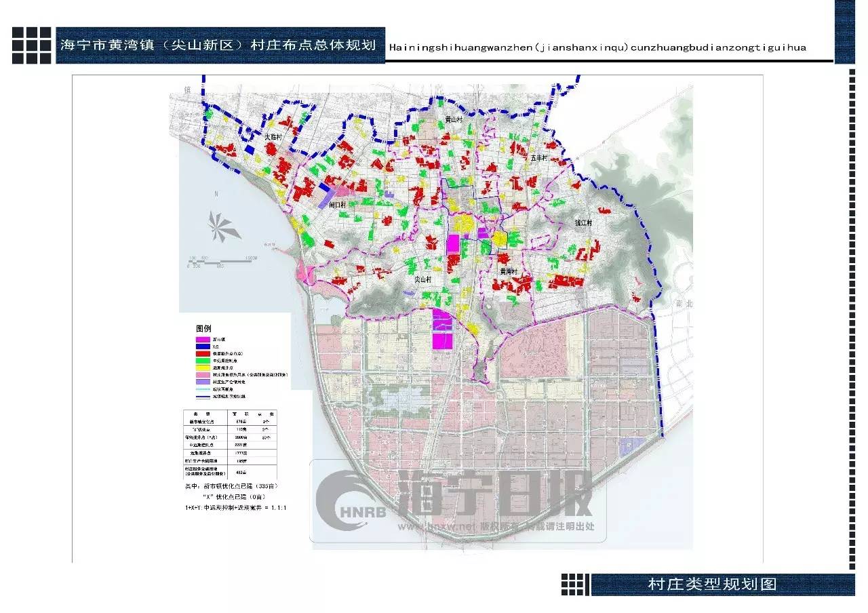Click the 37个 table cell

click(267, 437)
